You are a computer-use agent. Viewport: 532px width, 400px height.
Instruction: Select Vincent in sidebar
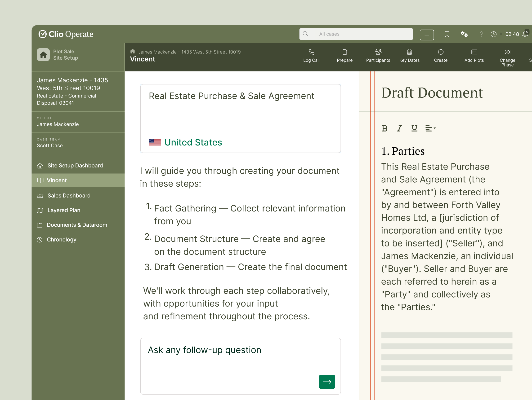pos(78,180)
